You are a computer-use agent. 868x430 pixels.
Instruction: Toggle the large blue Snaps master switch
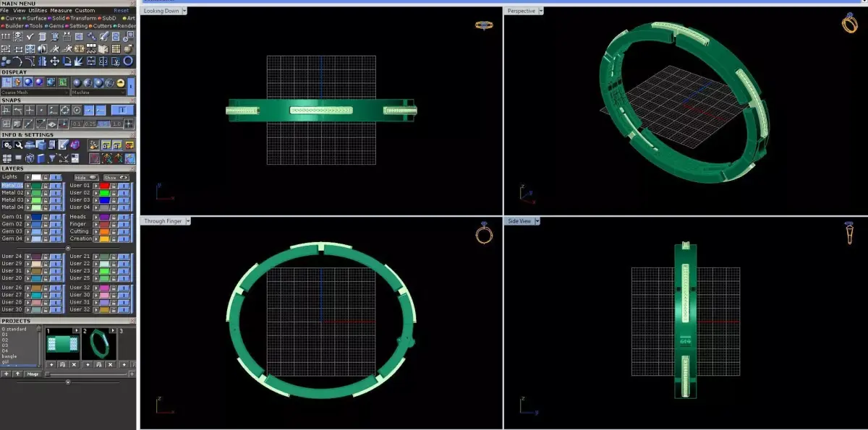point(122,110)
